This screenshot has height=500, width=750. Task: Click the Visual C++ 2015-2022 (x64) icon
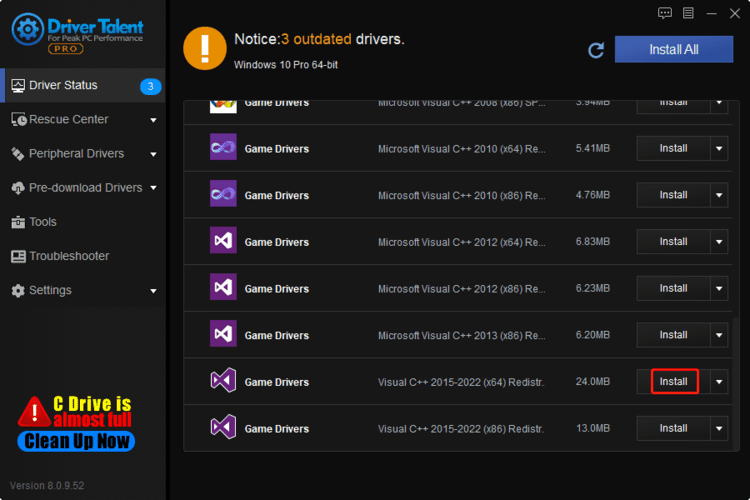tap(223, 380)
